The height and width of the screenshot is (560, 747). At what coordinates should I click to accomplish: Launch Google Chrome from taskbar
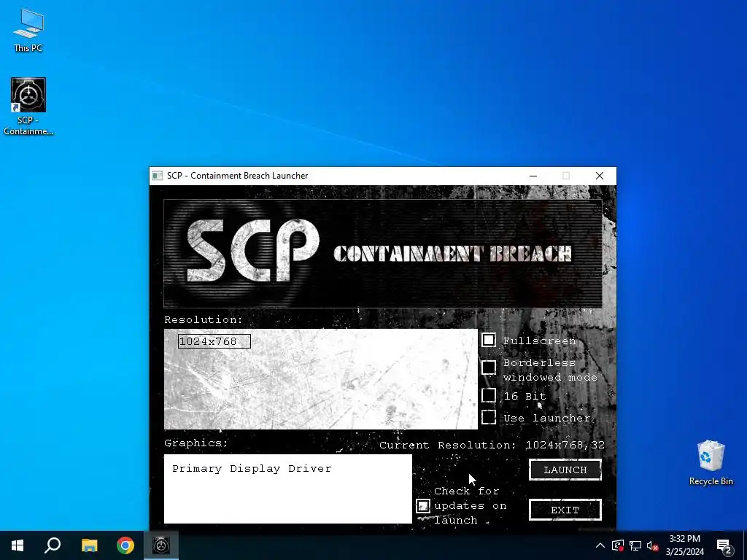pyautogui.click(x=125, y=545)
